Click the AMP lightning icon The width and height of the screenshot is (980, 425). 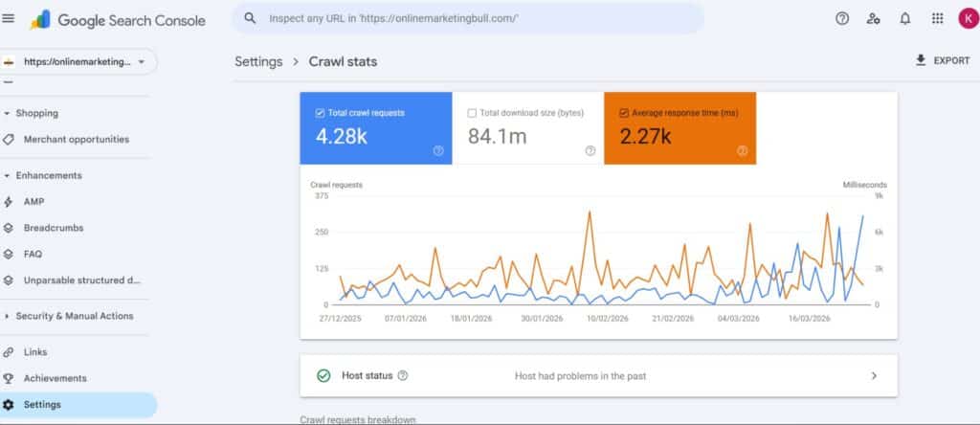[8, 202]
